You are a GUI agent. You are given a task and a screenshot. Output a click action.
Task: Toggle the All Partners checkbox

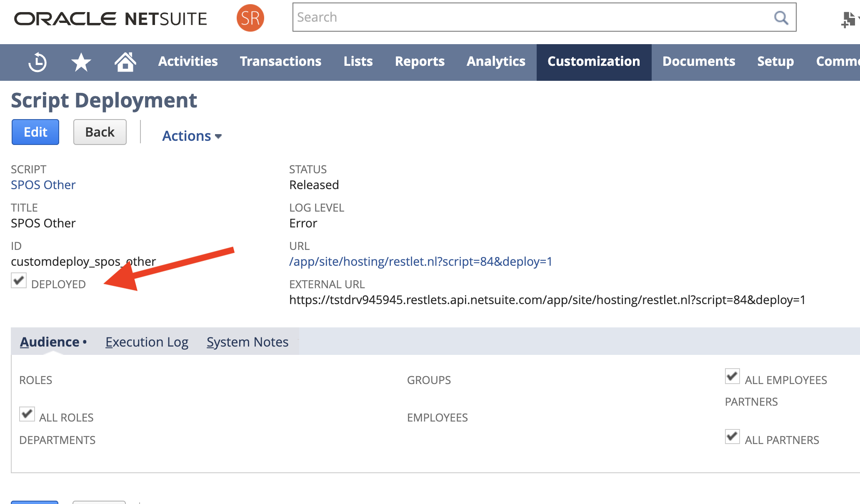[x=732, y=437]
